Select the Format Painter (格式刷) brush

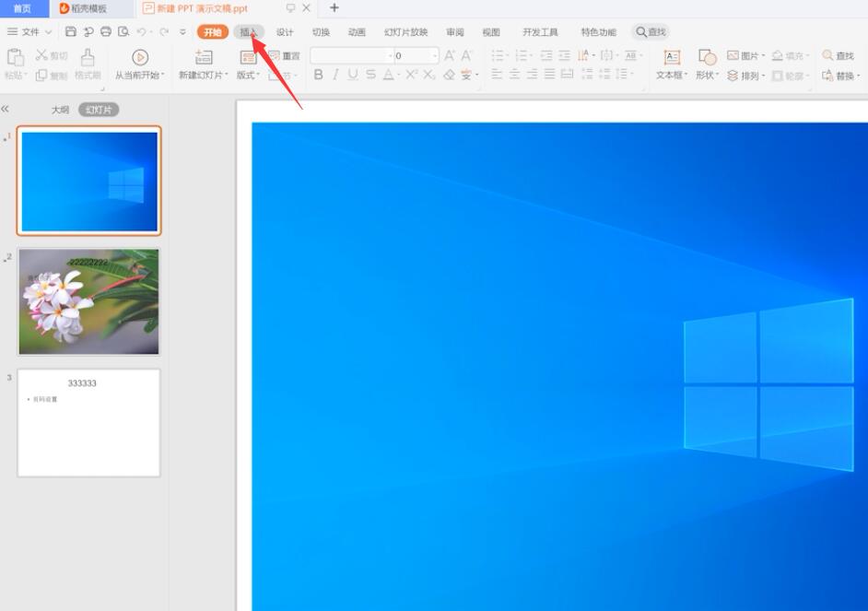coord(88,57)
